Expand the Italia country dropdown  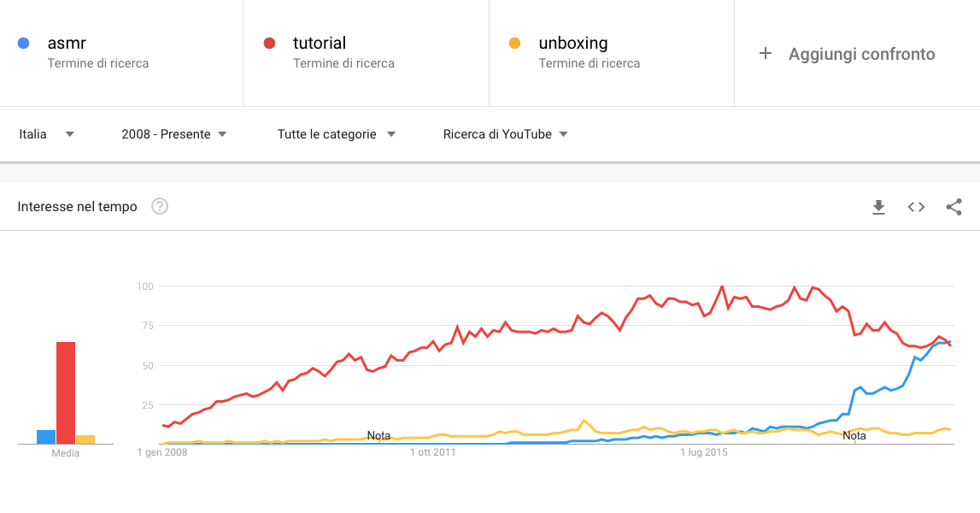point(47,134)
